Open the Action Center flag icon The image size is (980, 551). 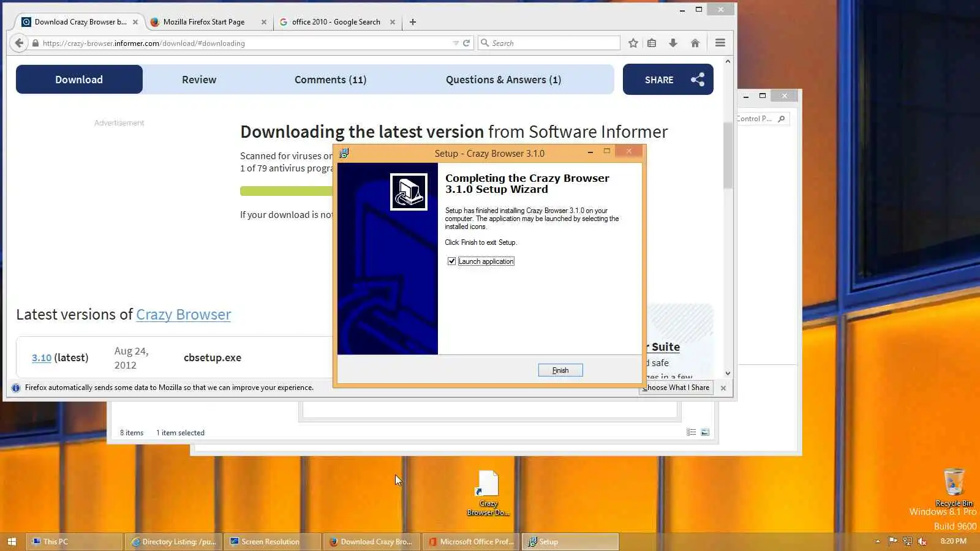click(x=892, y=541)
